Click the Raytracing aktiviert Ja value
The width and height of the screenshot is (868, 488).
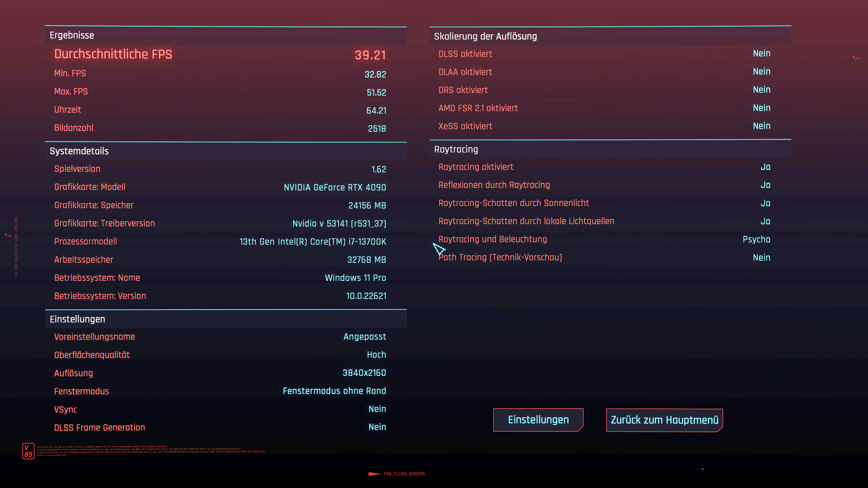pyautogui.click(x=765, y=167)
